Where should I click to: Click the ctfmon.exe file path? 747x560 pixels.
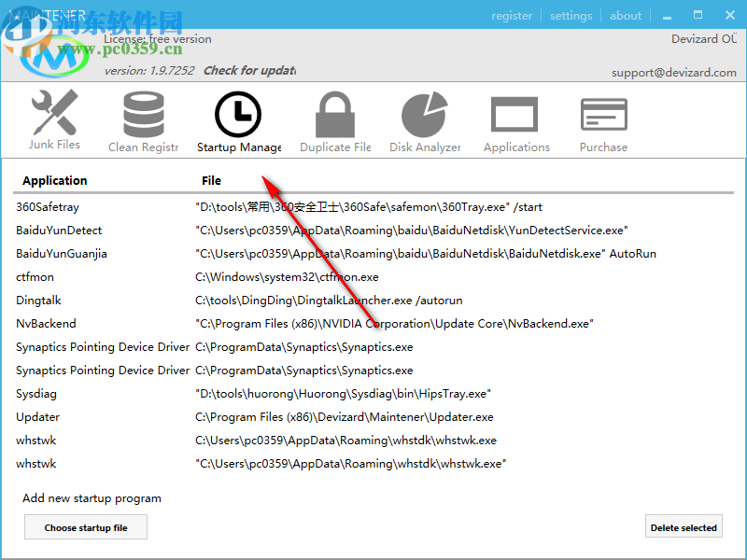(287, 277)
